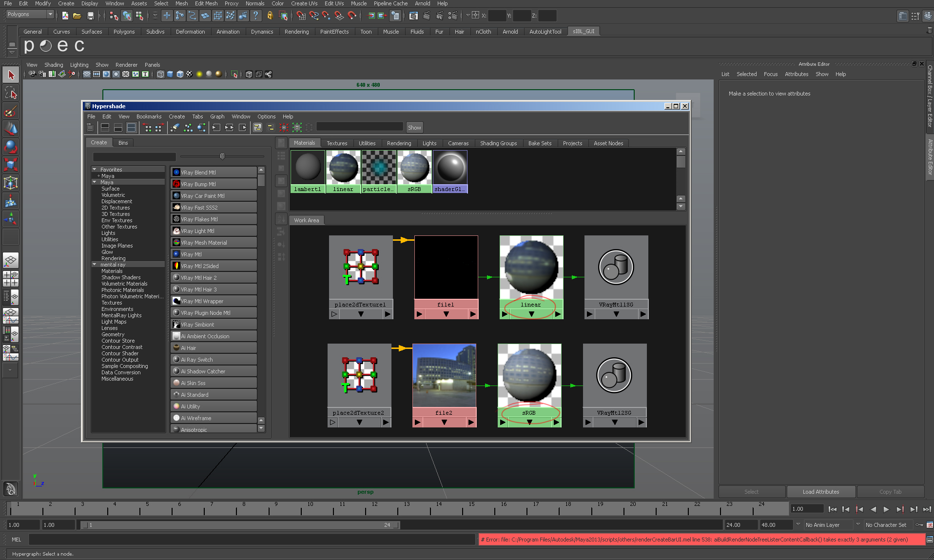This screenshot has width=934, height=560.
Task: Collapse the Favorites tree category
Action: pos(94,170)
